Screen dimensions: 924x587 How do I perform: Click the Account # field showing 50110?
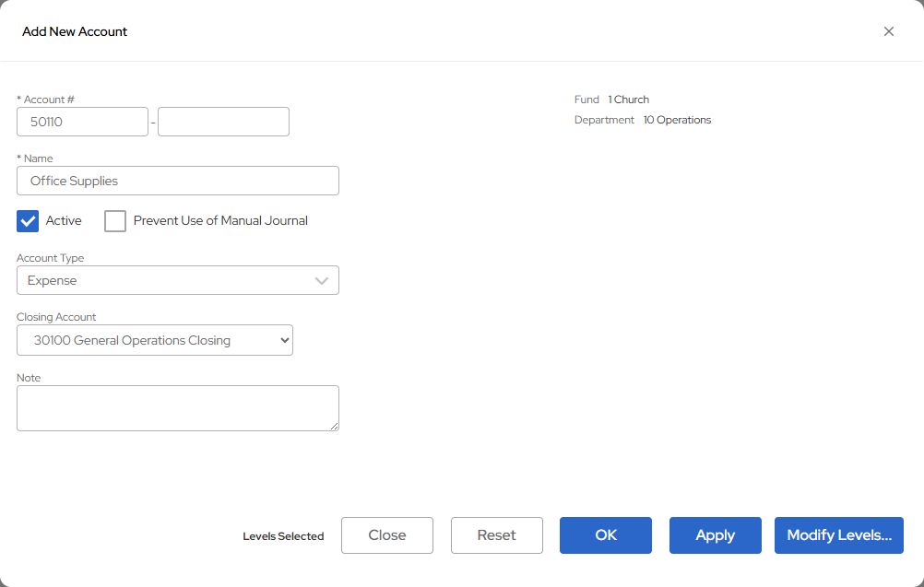click(x=82, y=121)
